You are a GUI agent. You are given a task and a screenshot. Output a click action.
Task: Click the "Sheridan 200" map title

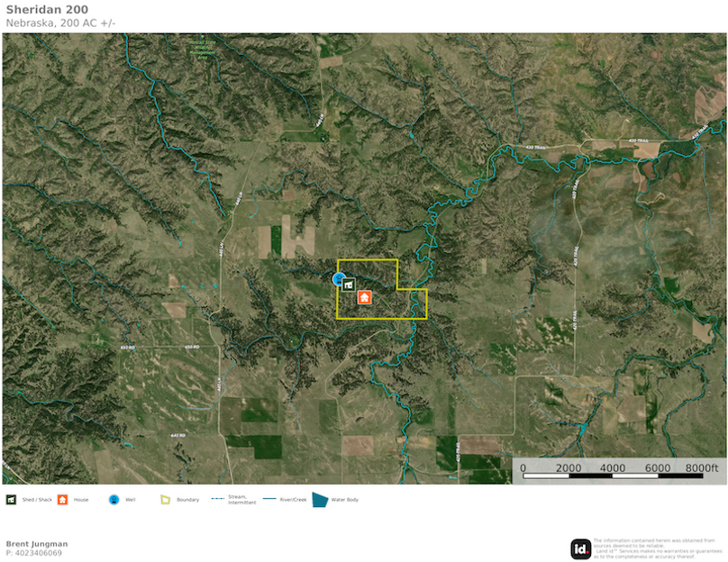[47, 9]
